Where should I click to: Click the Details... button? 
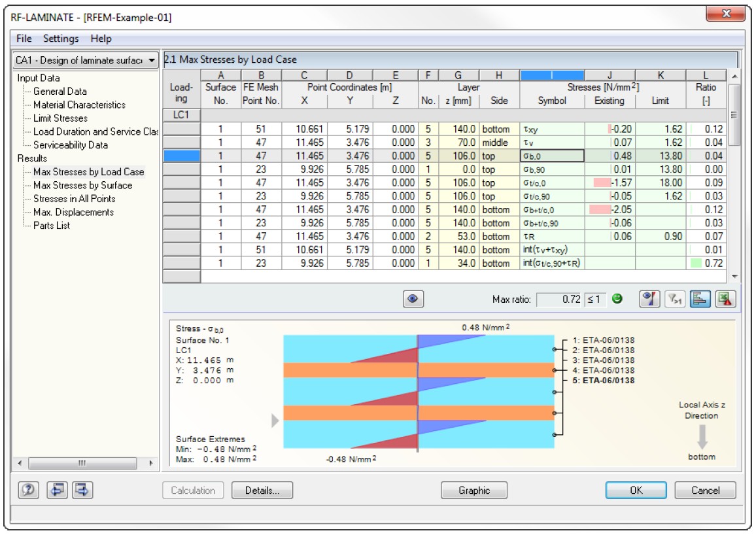tap(262, 491)
